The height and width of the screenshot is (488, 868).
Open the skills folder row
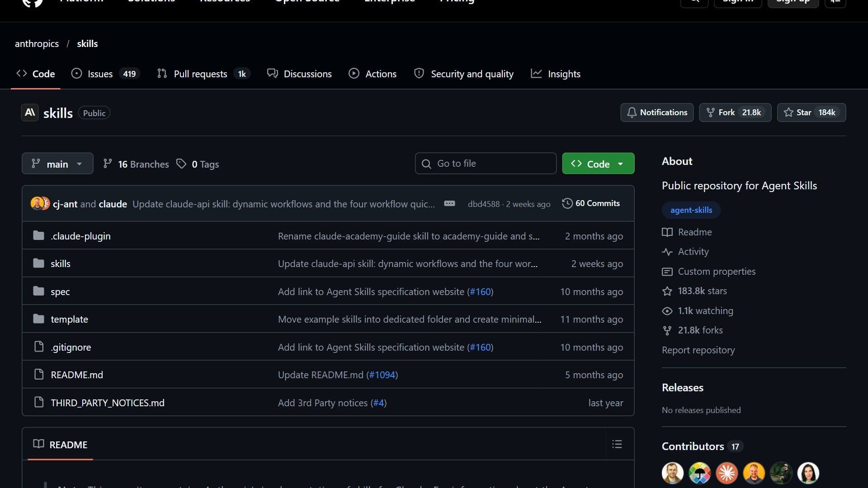pos(328,263)
